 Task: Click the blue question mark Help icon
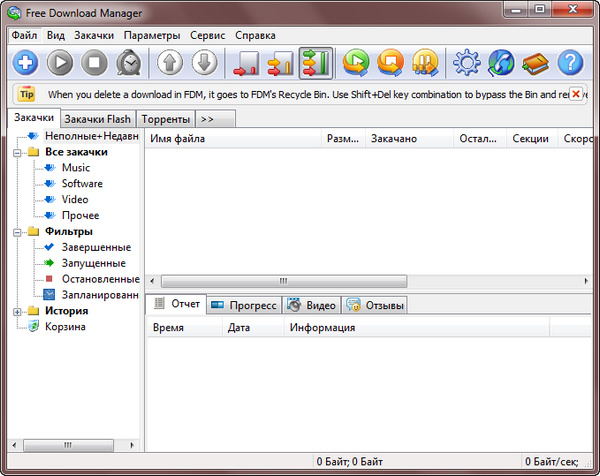tap(570, 63)
